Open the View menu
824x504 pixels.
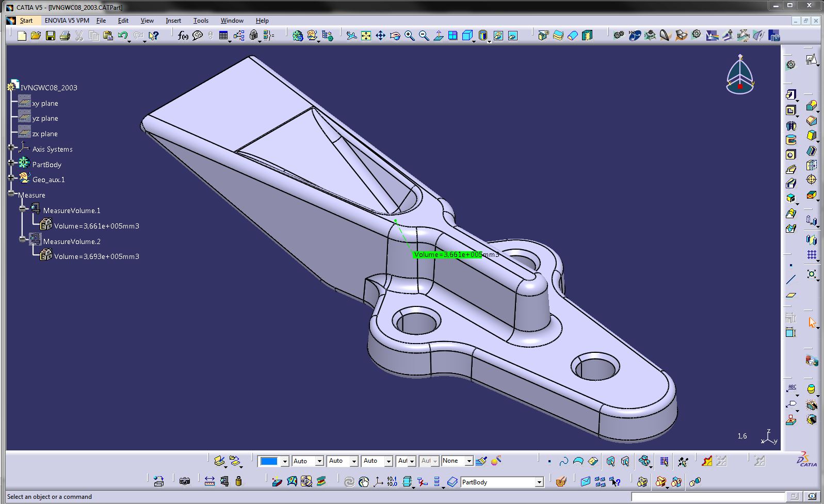coord(147,21)
